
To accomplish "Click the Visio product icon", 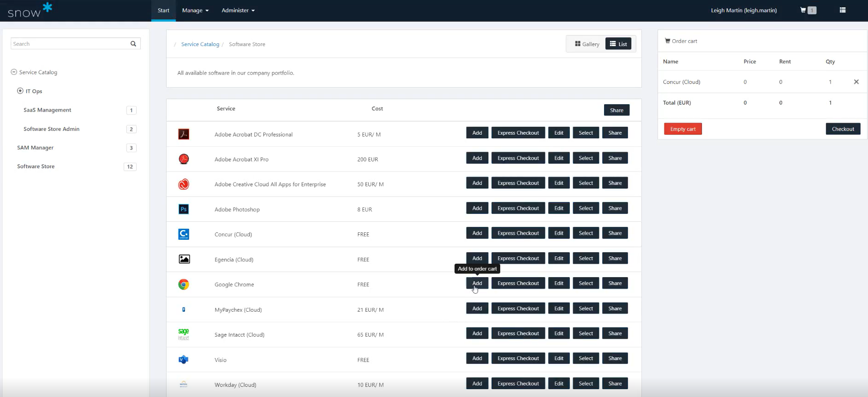I will (x=184, y=360).
